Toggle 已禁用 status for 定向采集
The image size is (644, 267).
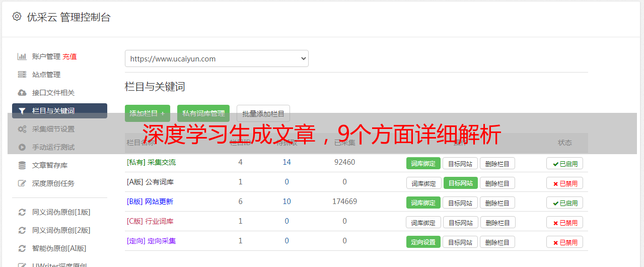[564, 242]
